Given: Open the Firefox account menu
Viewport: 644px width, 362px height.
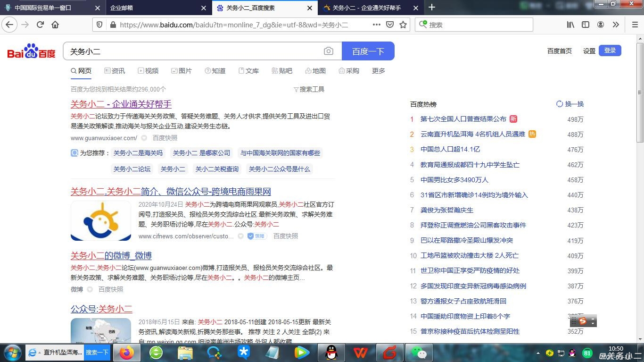Looking at the screenshot, I should point(601,25).
